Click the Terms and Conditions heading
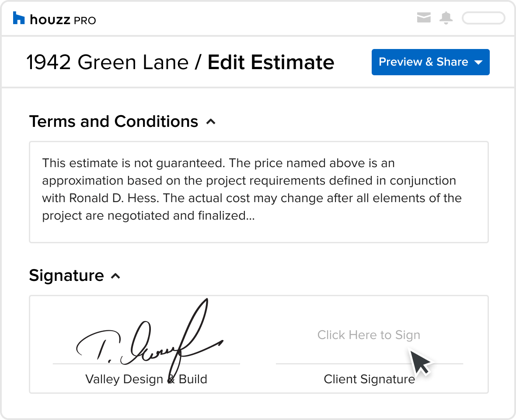The height and width of the screenshot is (420, 516). [114, 121]
